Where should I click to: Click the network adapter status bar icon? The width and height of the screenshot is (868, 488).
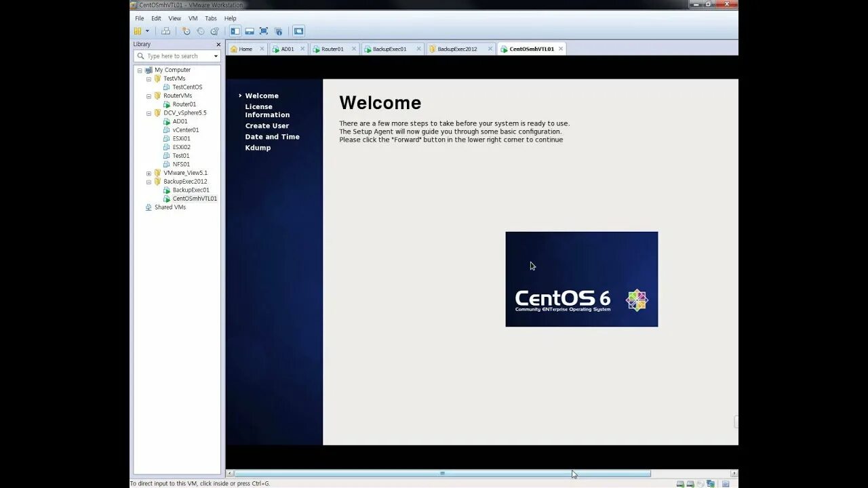point(711,484)
